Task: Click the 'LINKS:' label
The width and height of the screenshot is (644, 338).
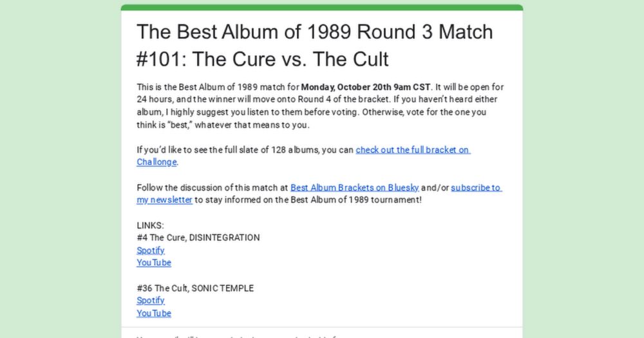Action: [x=150, y=225]
